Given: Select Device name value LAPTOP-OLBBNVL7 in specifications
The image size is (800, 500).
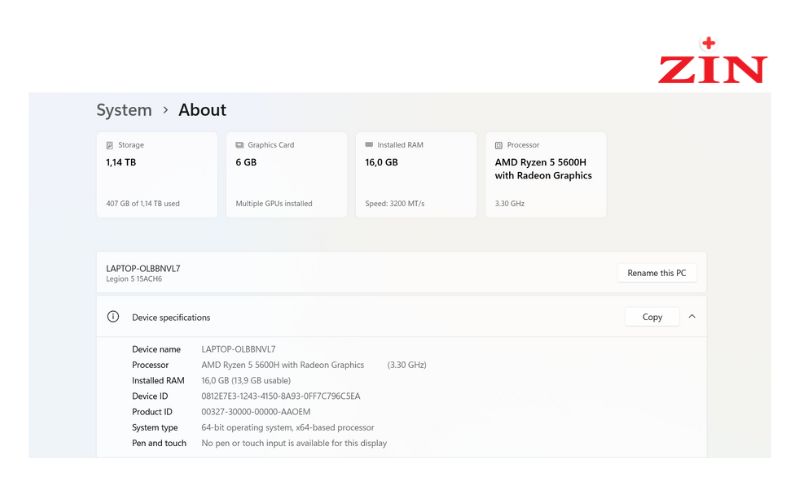Looking at the screenshot, I should (238, 349).
